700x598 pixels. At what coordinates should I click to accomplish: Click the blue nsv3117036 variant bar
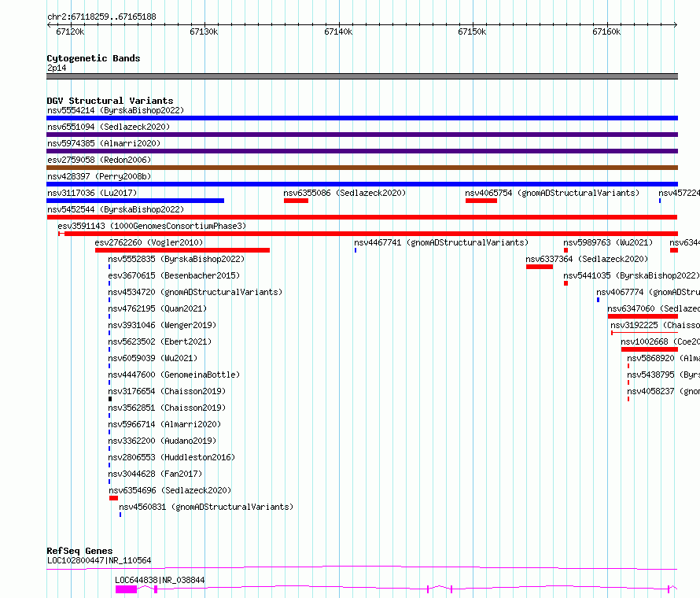tap(135, 201)
